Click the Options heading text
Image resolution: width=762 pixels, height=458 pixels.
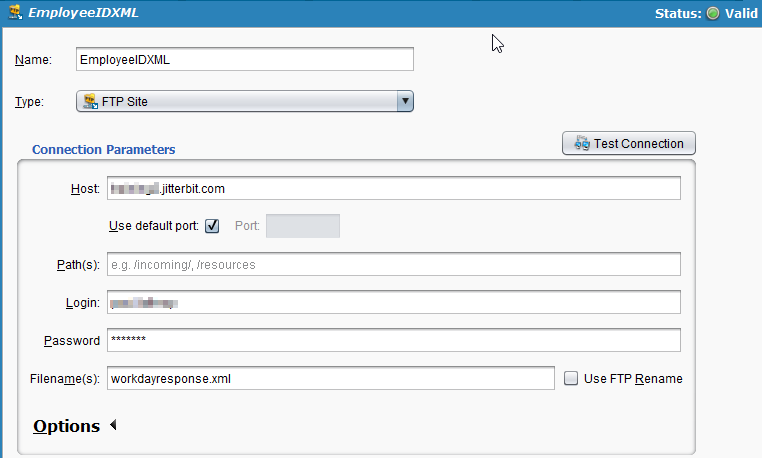(66, 426)
